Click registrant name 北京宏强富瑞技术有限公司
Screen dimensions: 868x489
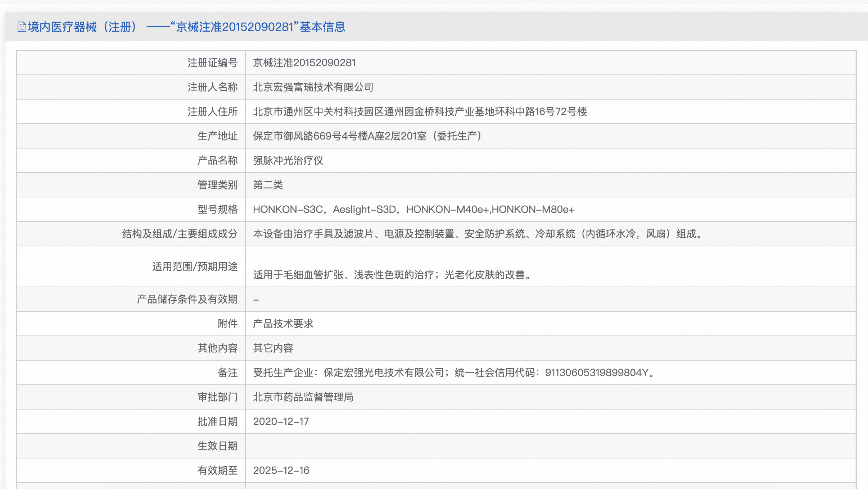(313, 87)
